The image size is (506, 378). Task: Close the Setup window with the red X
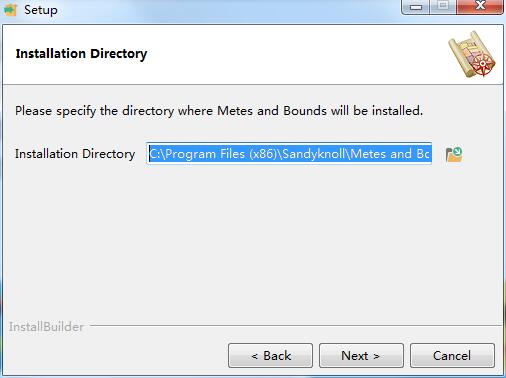click(480, 7)
